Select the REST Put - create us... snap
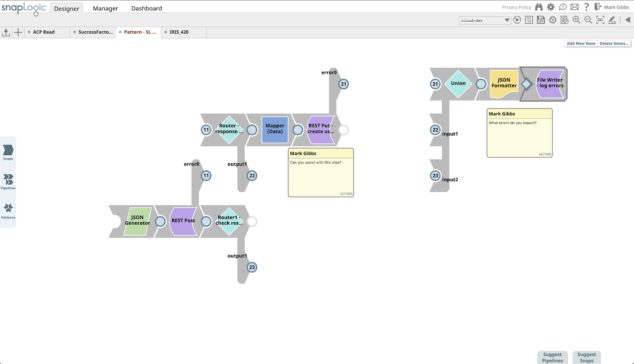 [x=321, y=130]
